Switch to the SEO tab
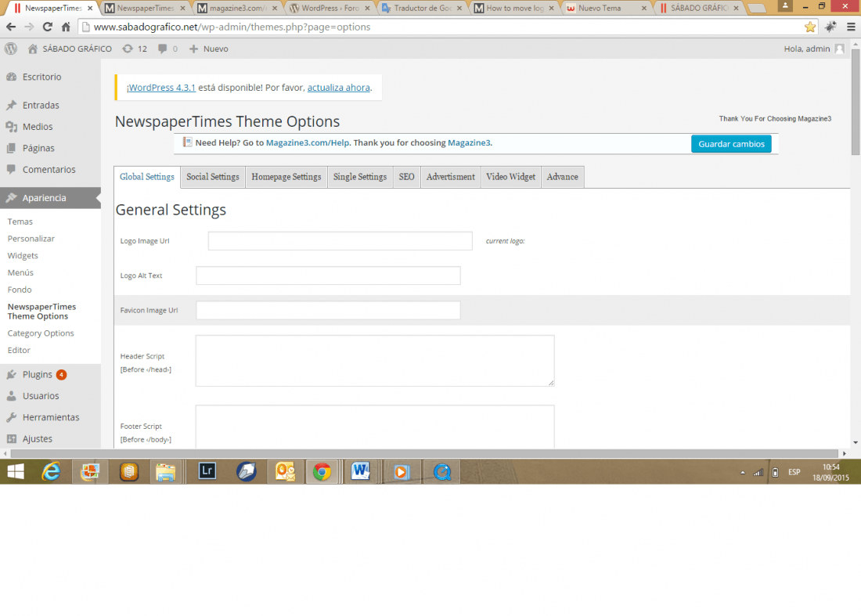 coord(406,177)
